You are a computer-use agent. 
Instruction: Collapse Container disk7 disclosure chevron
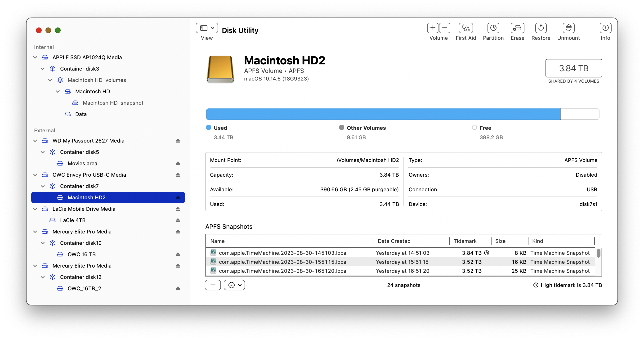[43, 186]
